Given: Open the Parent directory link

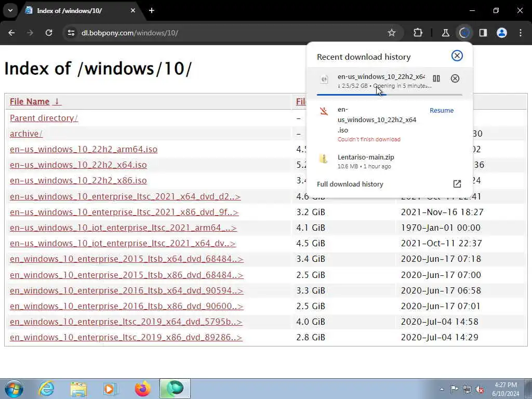Looking at the screenshot, I should [x=44, y=118].
